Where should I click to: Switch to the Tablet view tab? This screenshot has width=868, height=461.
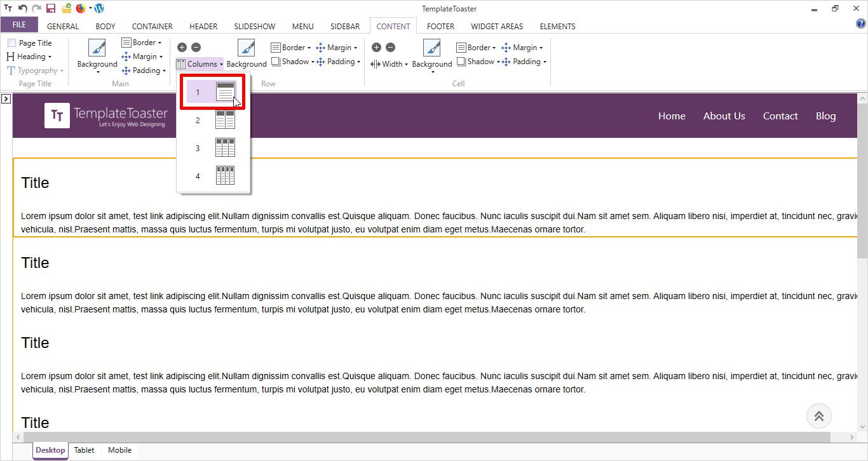[x=84, y=450]
